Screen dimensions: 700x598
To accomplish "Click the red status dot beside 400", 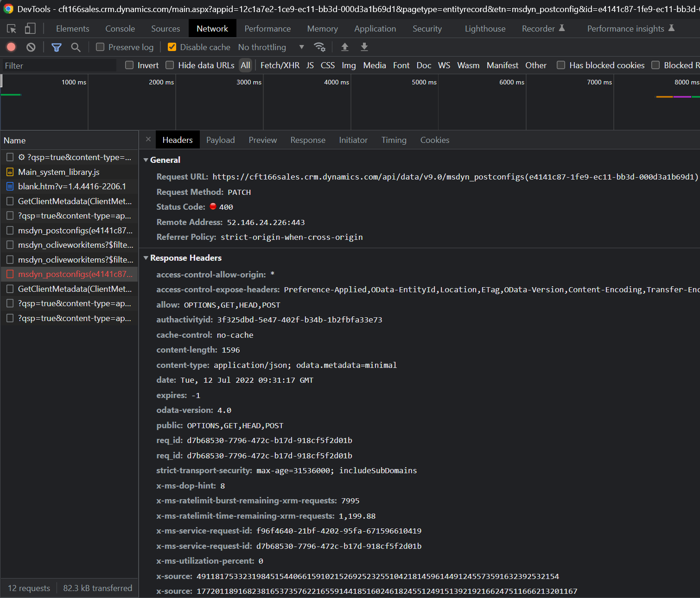I will pyautogui.click(x=213, y=206).
